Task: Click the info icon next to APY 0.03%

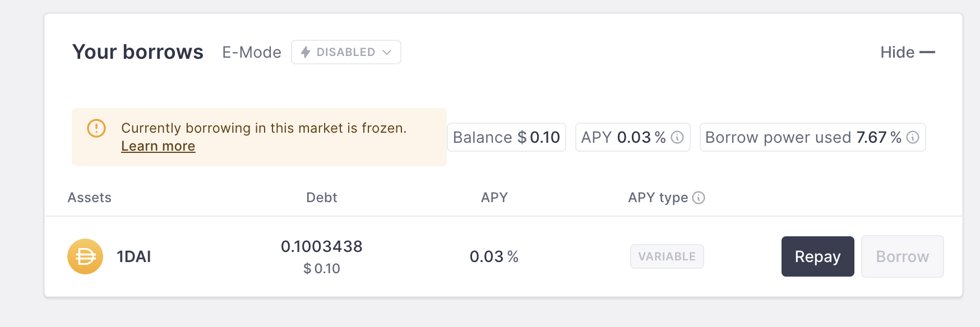Action: click(678, 137)
